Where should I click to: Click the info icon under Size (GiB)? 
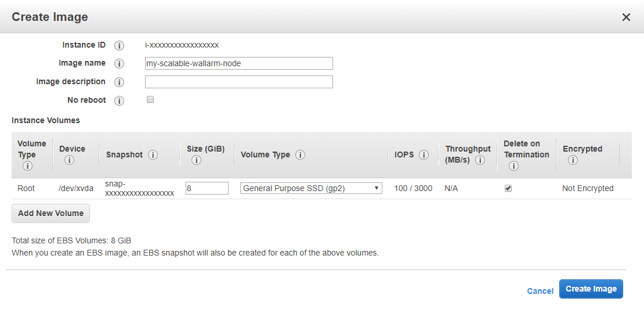(196, 160)
